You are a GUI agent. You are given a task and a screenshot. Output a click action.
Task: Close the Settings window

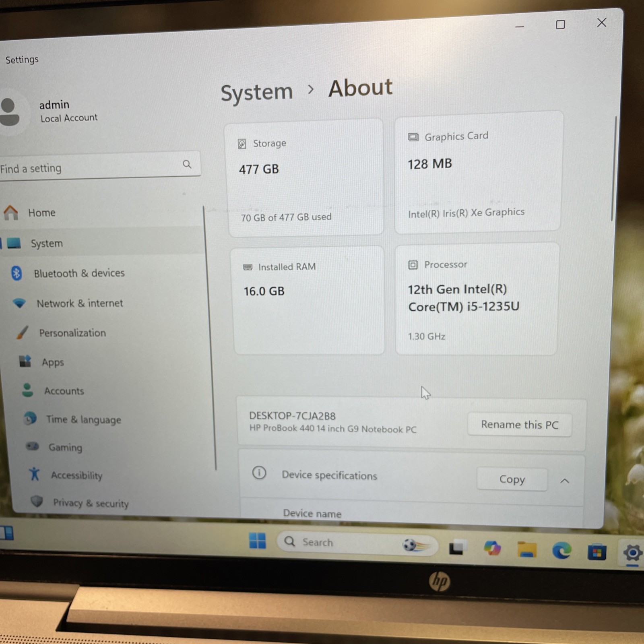point(602,23)
